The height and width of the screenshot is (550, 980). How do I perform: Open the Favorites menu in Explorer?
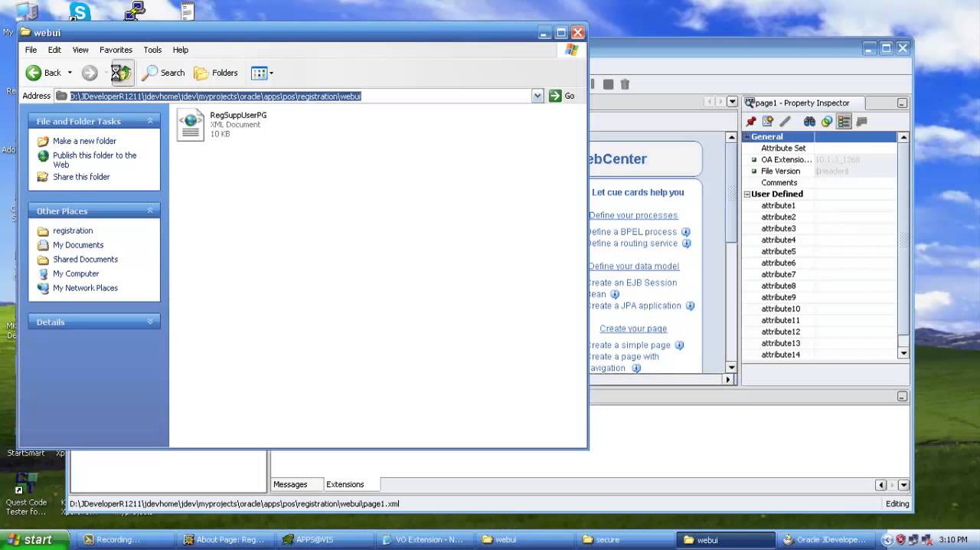(116, 50)
